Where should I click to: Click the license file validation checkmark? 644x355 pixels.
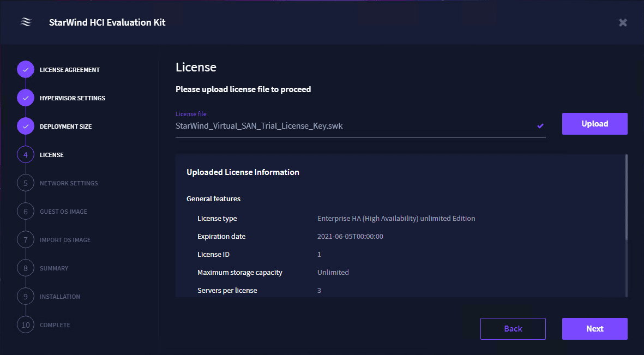(x=540, y=126)
